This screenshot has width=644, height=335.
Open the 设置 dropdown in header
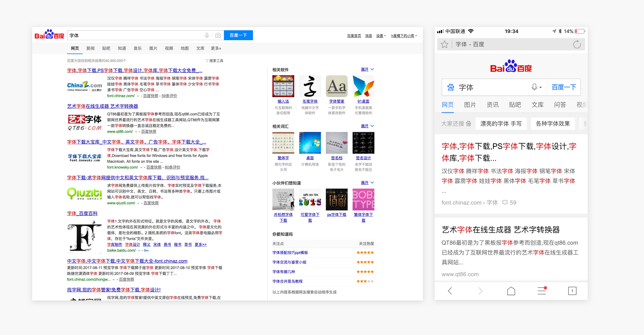(x=381, y=36)
